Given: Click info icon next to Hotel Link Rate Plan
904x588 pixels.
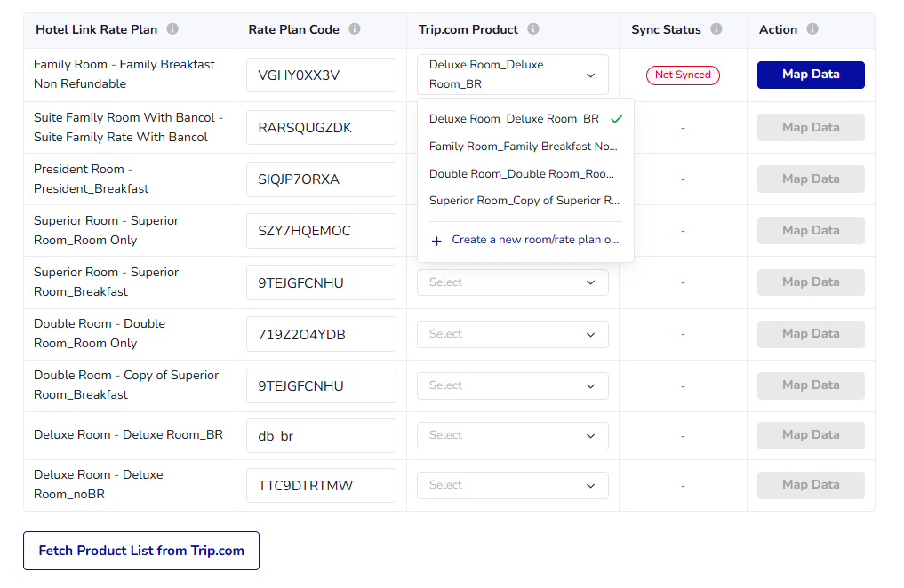Looking at the screenshot, I should [x=172, y=29].
